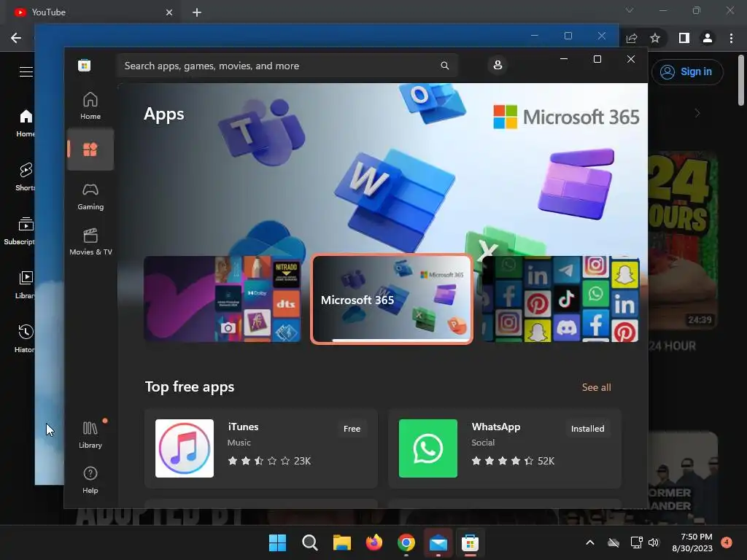The width and height of the screenshot is (747, 560).
Task: Click the WhatsApp star rating 52K
Action: click(x=513, y=461)
